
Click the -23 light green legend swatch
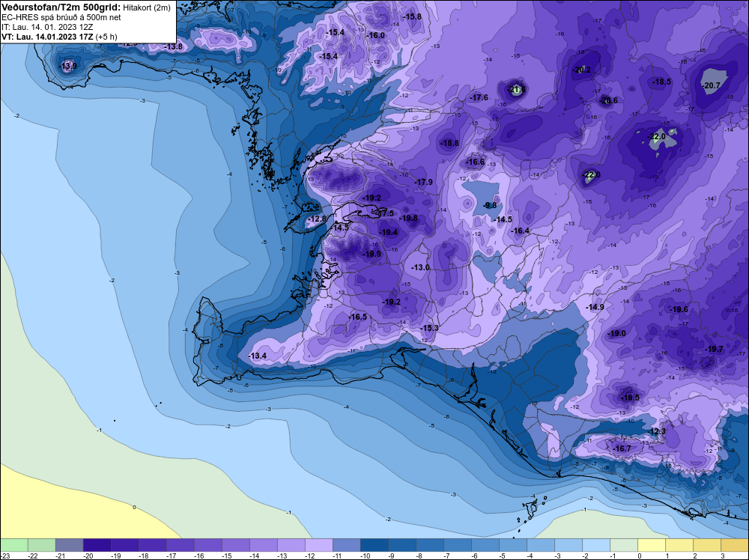[13, 545]
